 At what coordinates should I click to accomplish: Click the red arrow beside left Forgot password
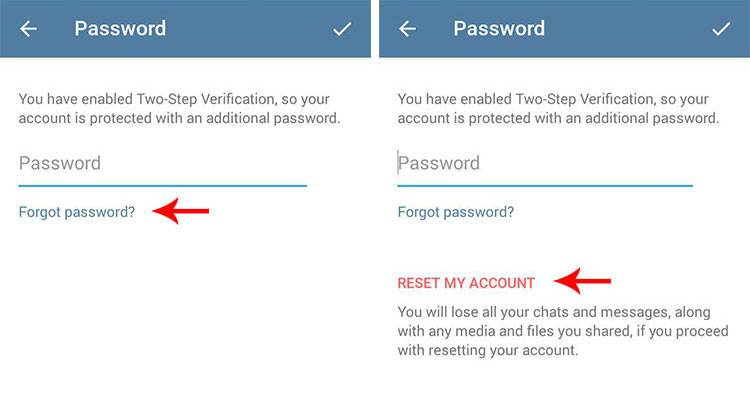click(x=181, y=211)
